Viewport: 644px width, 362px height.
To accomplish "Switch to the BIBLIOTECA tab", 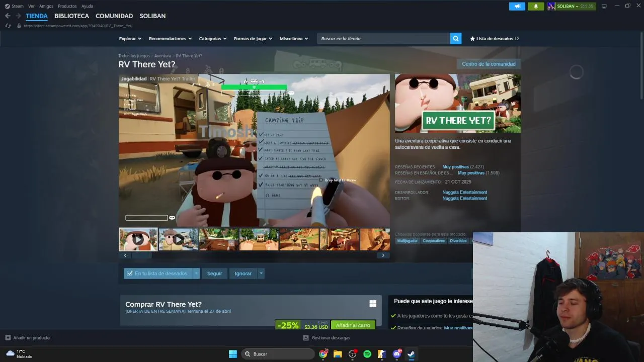I will pos(71,16).
